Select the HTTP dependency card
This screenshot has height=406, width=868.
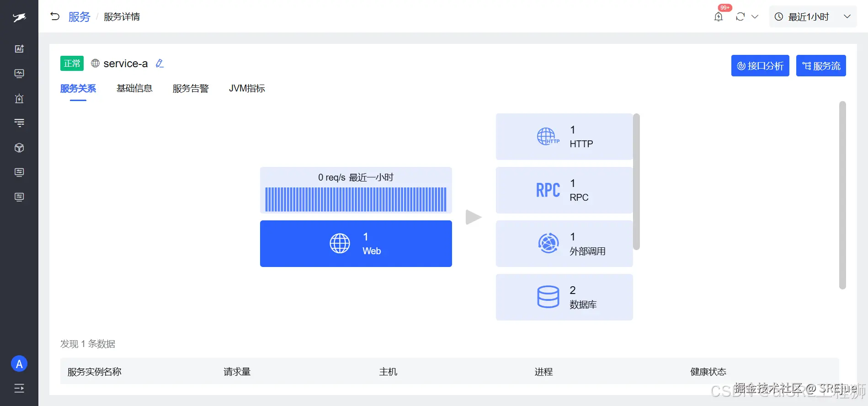click(564, 137)
